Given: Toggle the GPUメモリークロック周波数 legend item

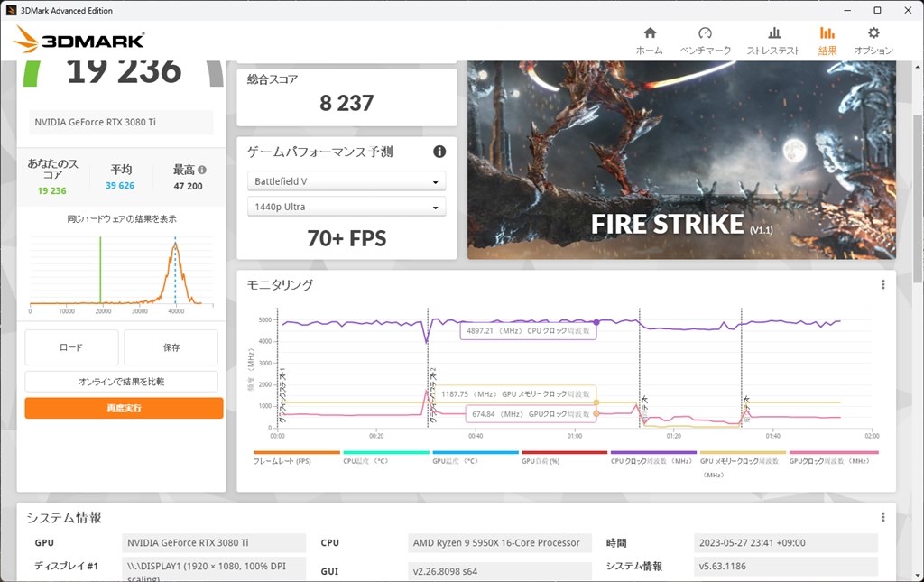Looking at the screenshot, I should click(x=743, y=464).
